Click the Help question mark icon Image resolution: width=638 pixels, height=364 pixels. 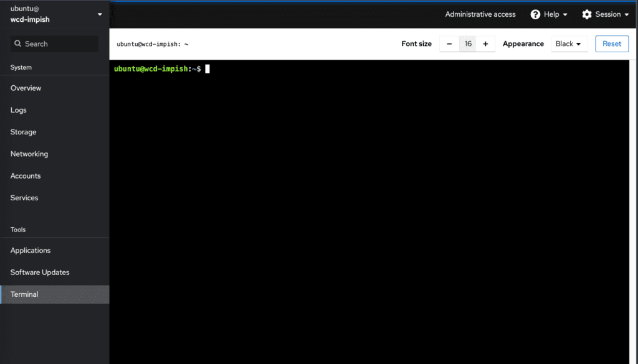tap(535, 14)
